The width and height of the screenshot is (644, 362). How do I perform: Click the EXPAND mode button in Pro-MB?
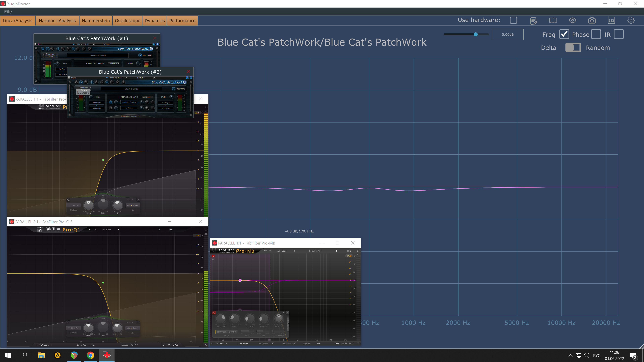[x=232, y=332]
